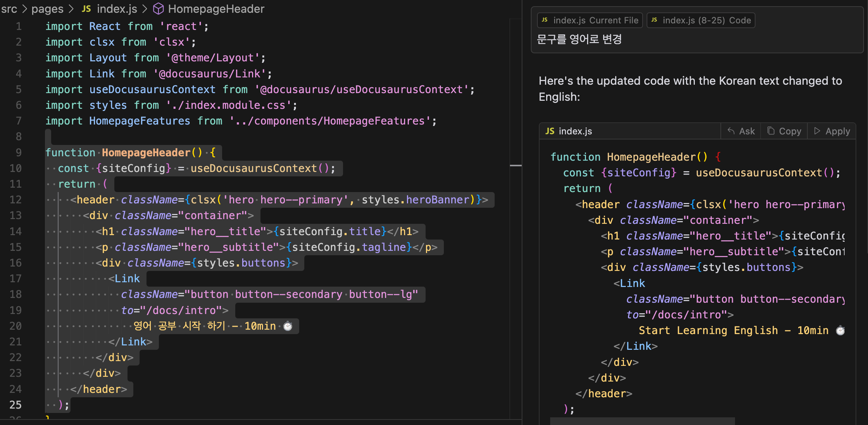
Task: Click index.js filename in code block header
Action: pyautogui.click(x=575, y=131)
